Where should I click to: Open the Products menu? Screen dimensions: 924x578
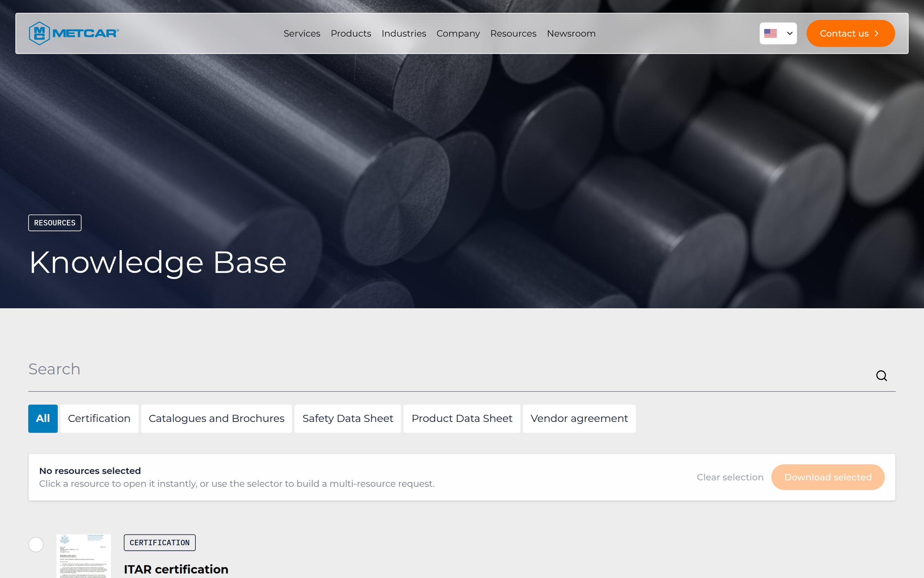[x=351, y=34]
